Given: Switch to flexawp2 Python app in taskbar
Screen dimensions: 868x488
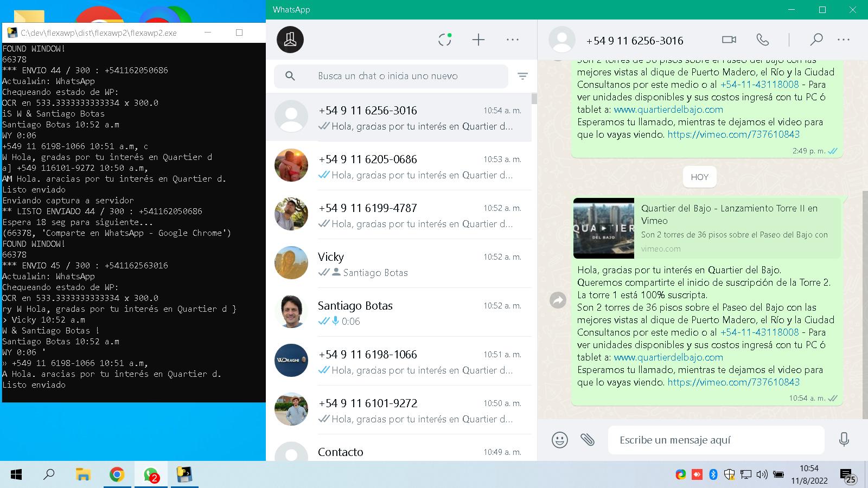Looking at the screenshot, I should pos(184,475).
